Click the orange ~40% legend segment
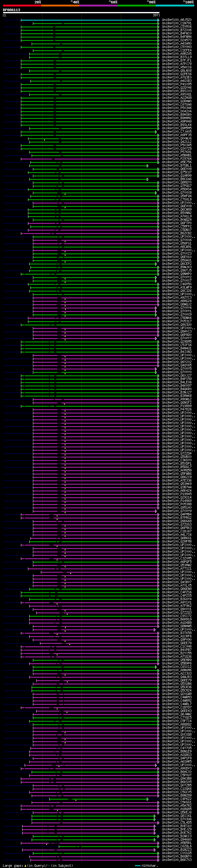Viewport: 197px width, 868px height. [60, 6]
